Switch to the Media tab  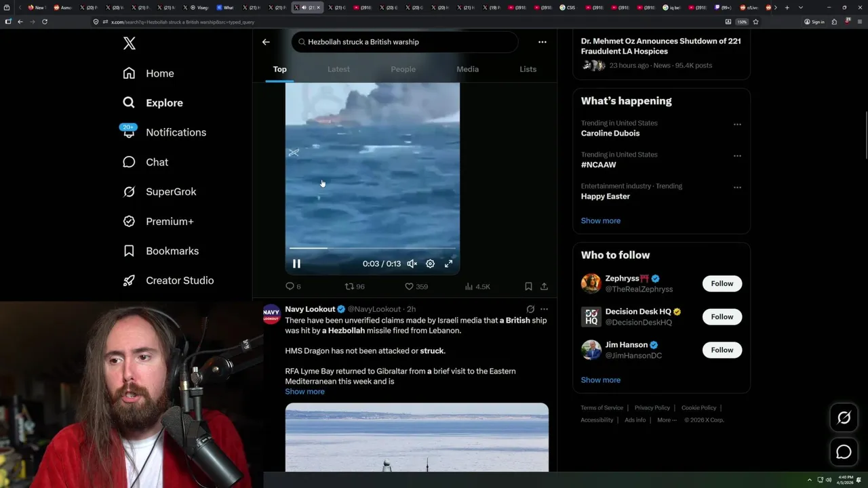pyautogui.click(x=467, y=69)
